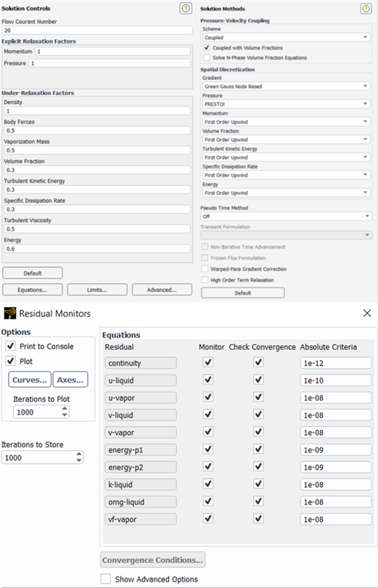The image size is (378, 588).
Task: Click the Fluent logo in Residual Monitors
Action: point(9,313)
